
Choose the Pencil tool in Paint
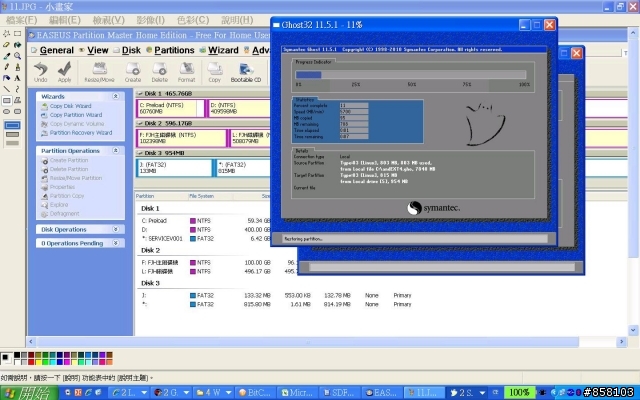(x=7, y=67)
